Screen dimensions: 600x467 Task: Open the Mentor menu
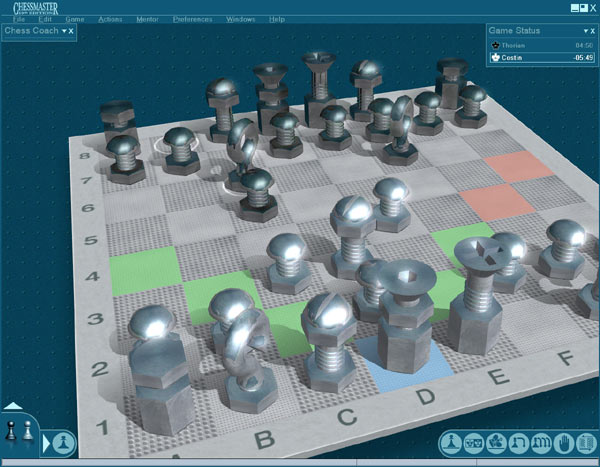[147, 19]
